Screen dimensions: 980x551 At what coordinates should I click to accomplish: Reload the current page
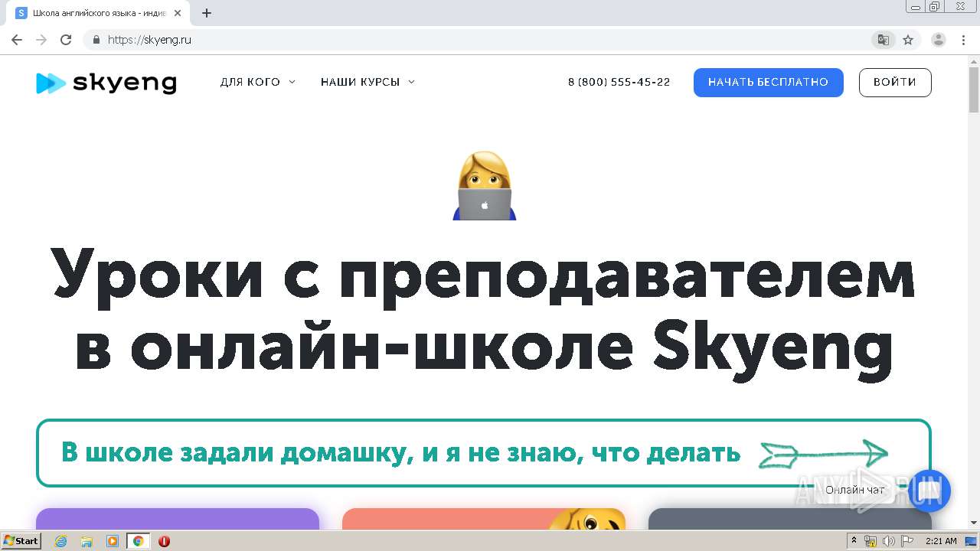[x=66, y=40]
